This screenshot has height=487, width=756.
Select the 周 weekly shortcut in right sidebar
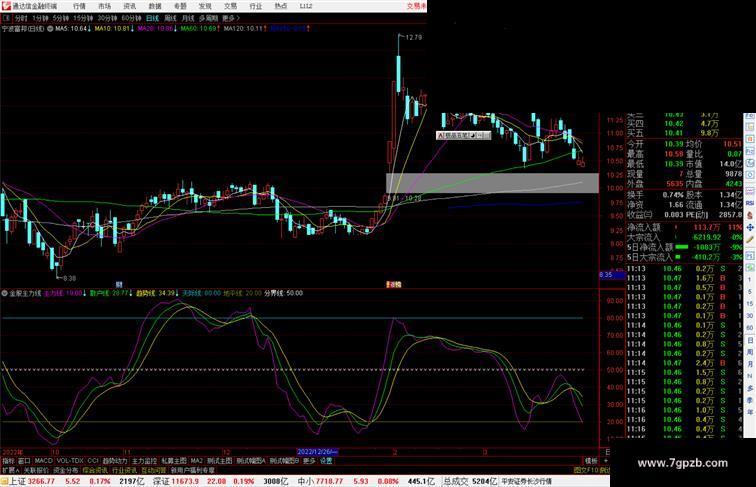coord(750,352)
